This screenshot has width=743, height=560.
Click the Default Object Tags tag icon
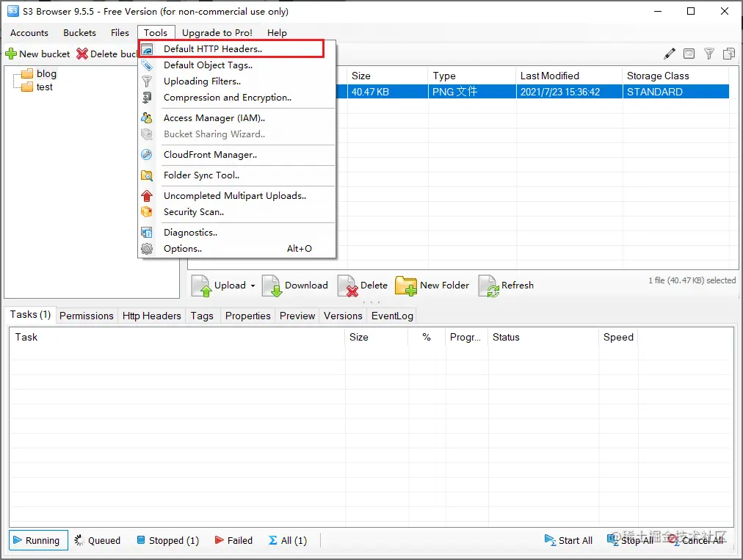pos(147,65)
